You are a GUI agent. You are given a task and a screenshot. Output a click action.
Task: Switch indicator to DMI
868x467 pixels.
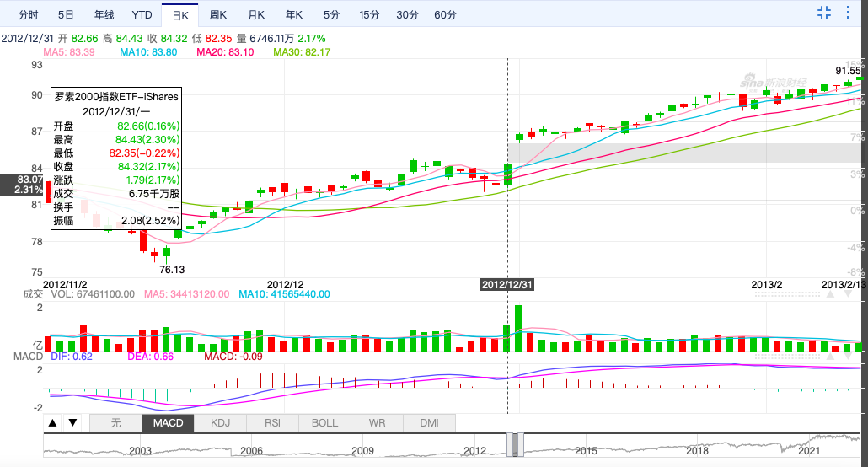430,423
